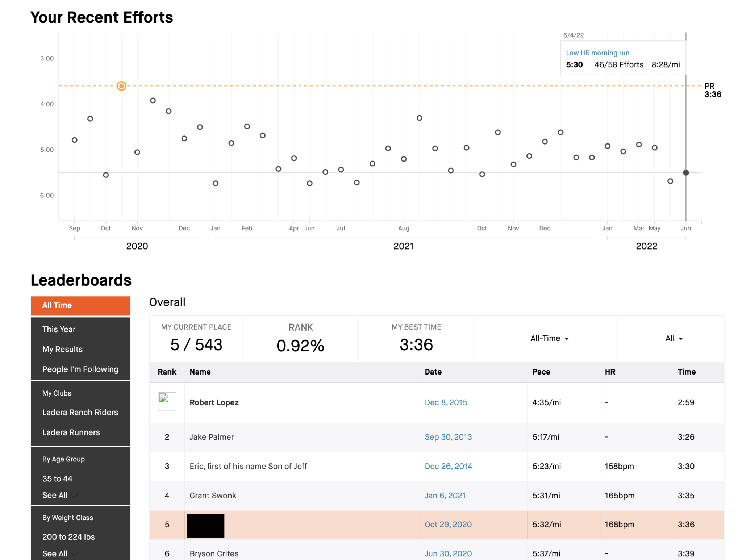Select the 2020 range on the chart timeline

point(137,246)
